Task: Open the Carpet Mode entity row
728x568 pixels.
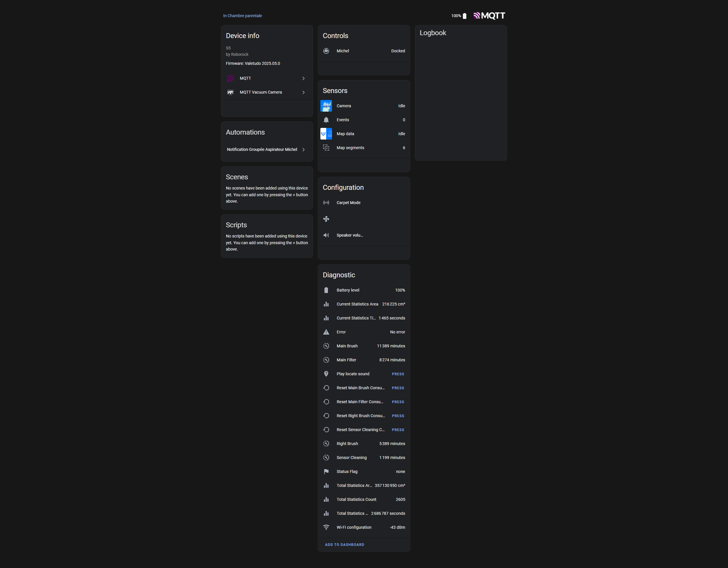Action: [x=364, y=203]
